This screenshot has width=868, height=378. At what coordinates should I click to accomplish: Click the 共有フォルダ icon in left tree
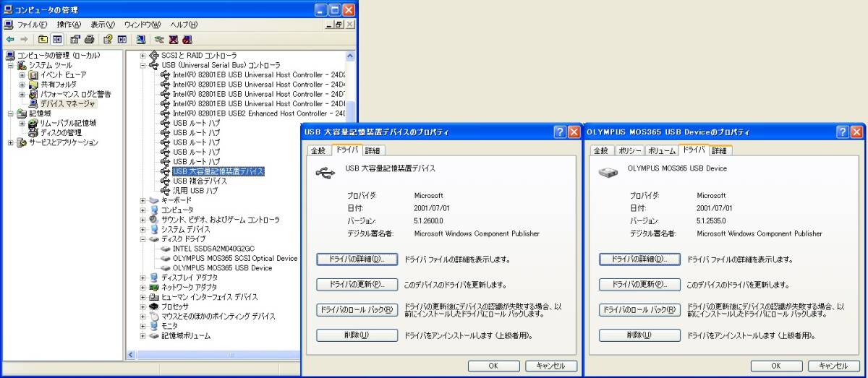click(33, 84)
